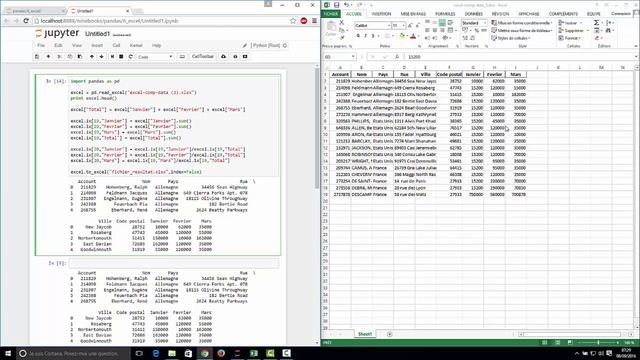Toggle italic formatting in the Excel ribbon
Image resolution: width=640 pixels, height=360 pixels.
[365, 36]
